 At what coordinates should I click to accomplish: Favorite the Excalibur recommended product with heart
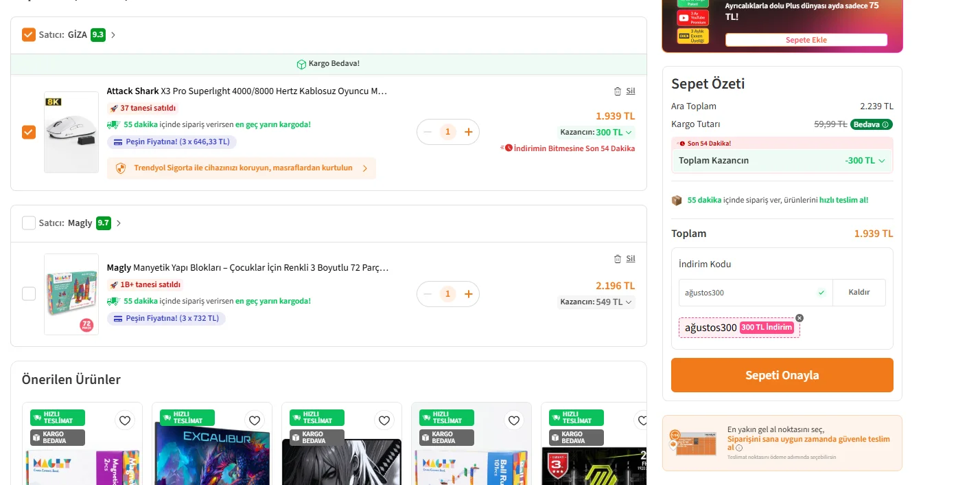255,420
